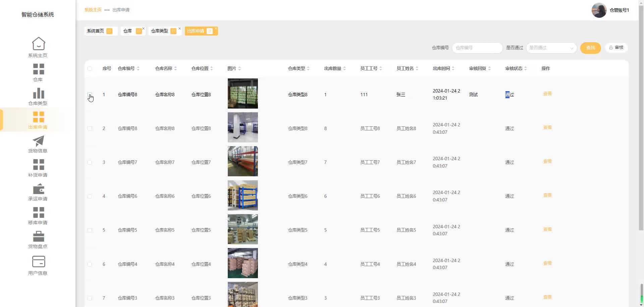
Task: Tick the select-all header checkbox
Action: click(x=90, y=68)
